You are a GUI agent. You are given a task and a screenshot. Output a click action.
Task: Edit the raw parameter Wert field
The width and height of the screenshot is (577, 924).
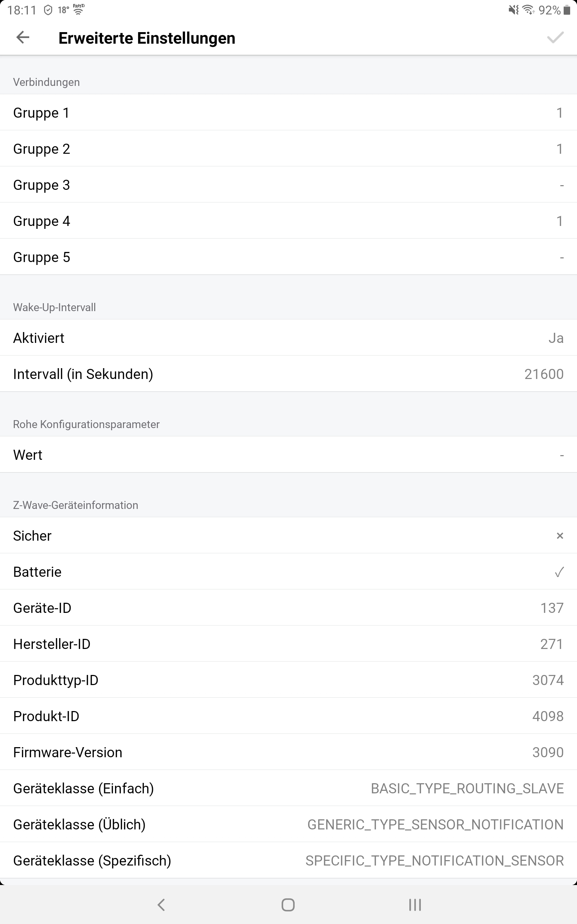288,455
